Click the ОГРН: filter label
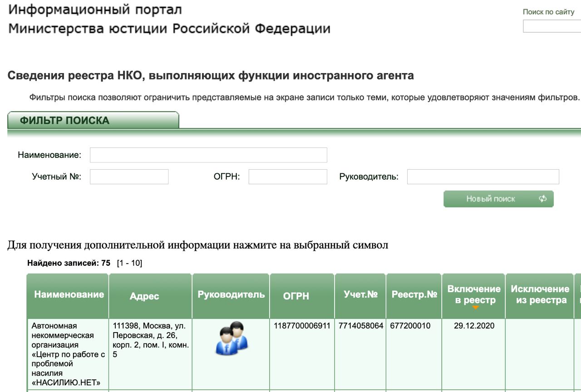The width and height of the screenshot is (581, 392). tap(226, 176)
